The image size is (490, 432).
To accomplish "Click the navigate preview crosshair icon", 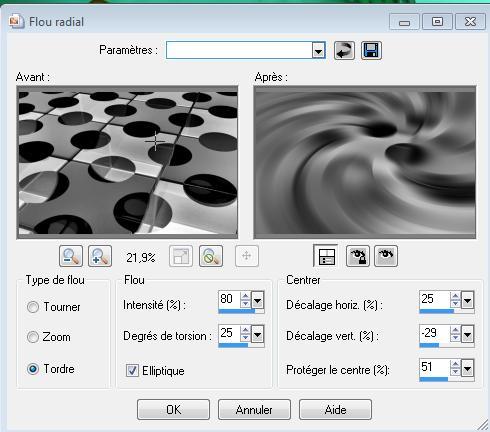I will (x=247, y=256).
